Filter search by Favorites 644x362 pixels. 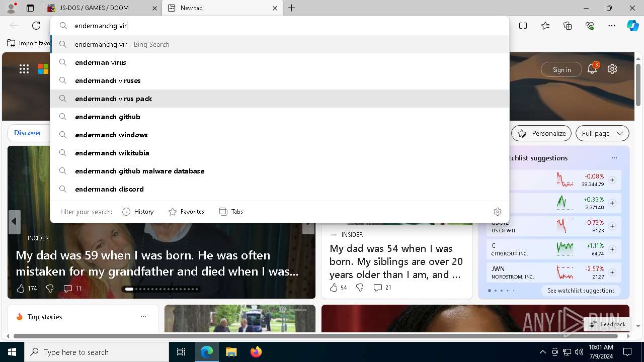pyautogui.click(x=186, y=212)
